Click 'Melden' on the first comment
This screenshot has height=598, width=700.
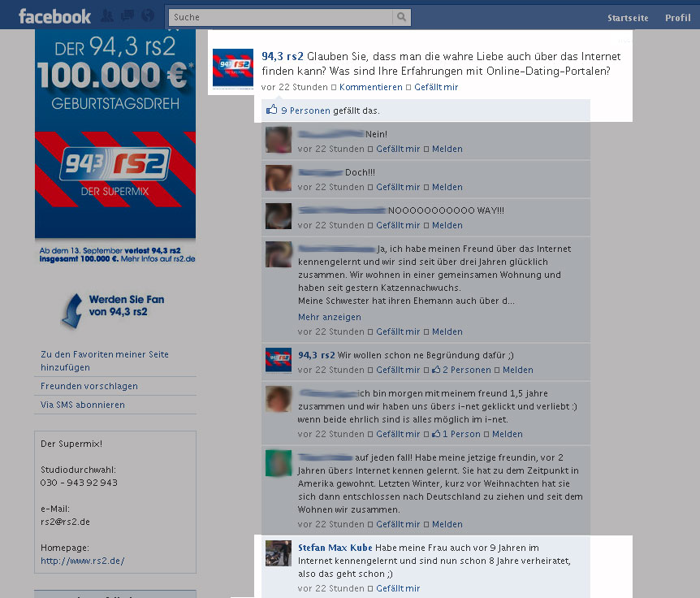pyautogui.click(x=447, y=149)
